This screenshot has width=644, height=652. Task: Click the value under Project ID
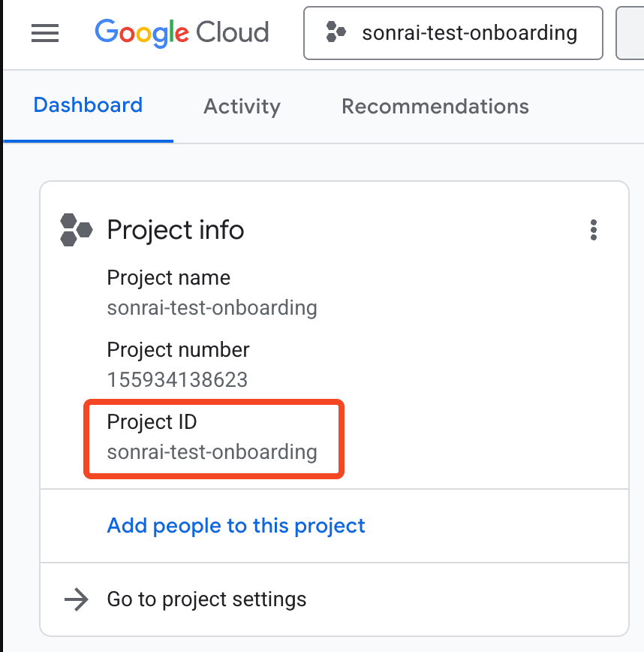212,452
